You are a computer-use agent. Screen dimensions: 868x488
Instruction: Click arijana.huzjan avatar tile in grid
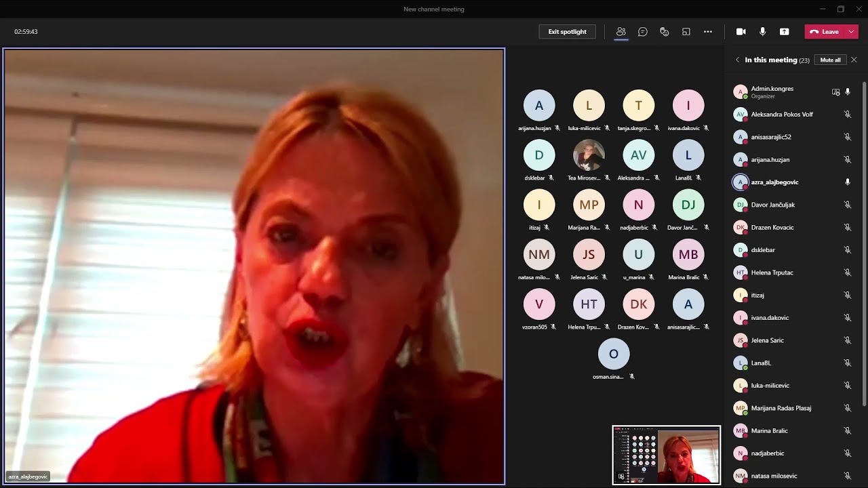click(x=539, y=106)
